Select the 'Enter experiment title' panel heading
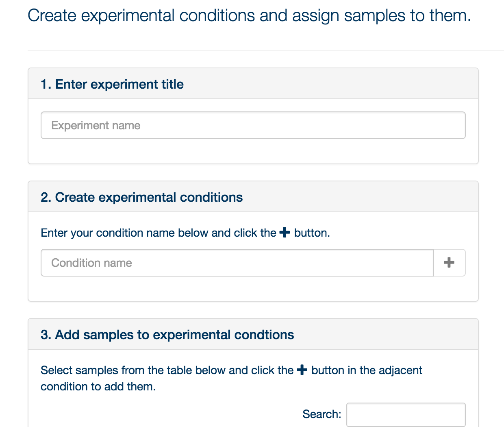 [112, 84]
